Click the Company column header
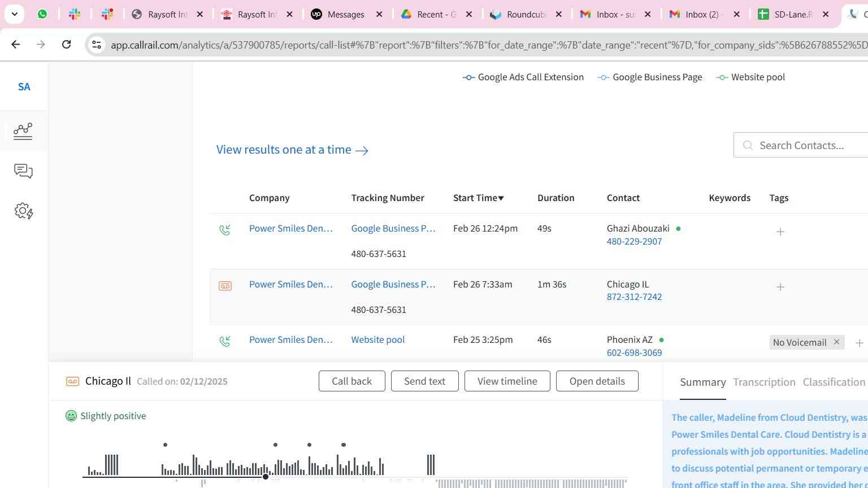This screenshot has height=488, width=868. click(270, 198)
